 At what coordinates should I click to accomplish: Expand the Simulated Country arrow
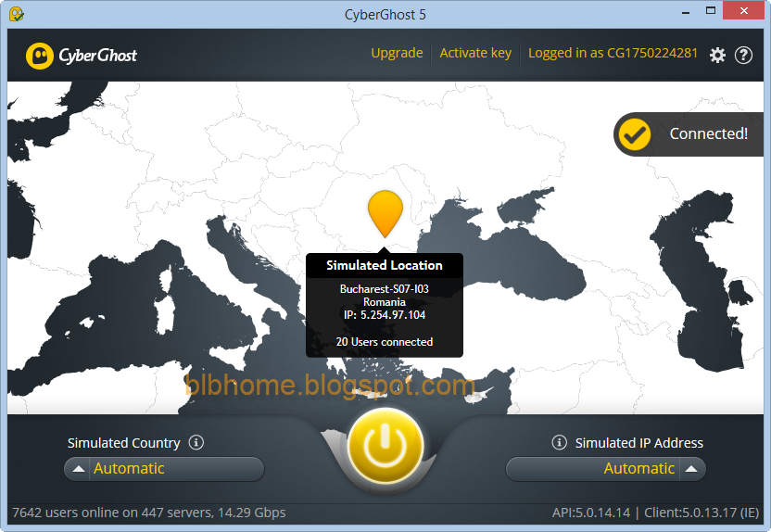click(78, 469)
